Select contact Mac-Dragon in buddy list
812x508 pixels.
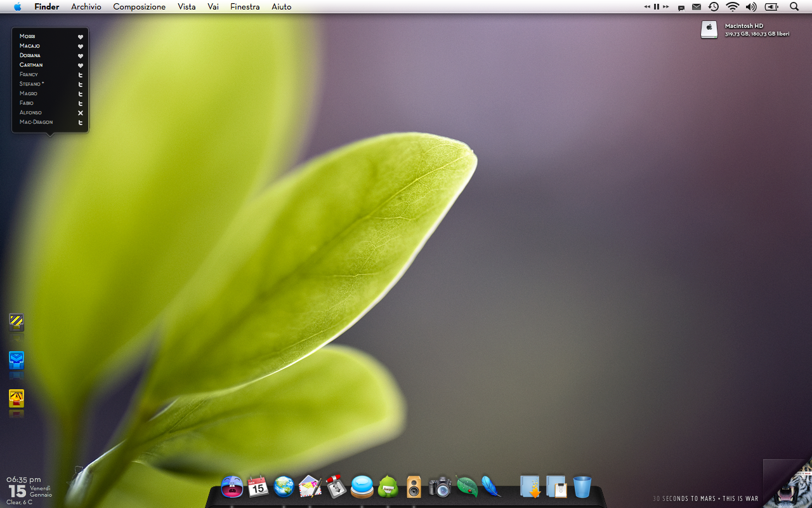(x=36, y=122)
